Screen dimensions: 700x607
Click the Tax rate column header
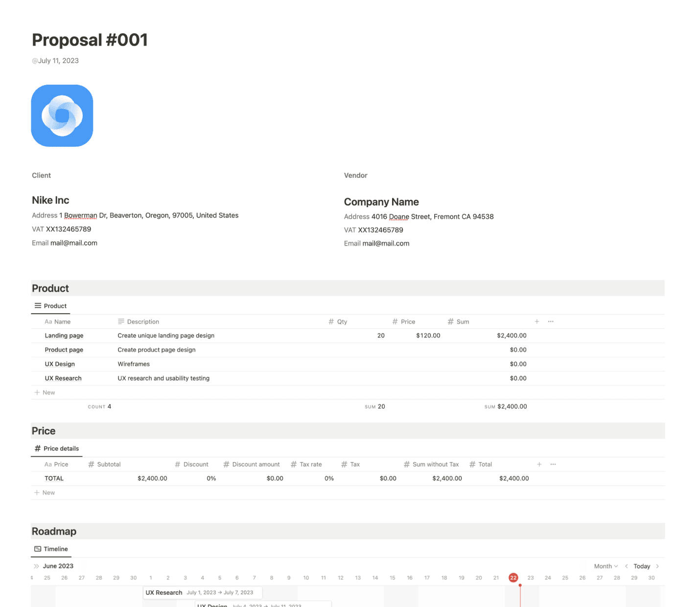pos(306,465)
